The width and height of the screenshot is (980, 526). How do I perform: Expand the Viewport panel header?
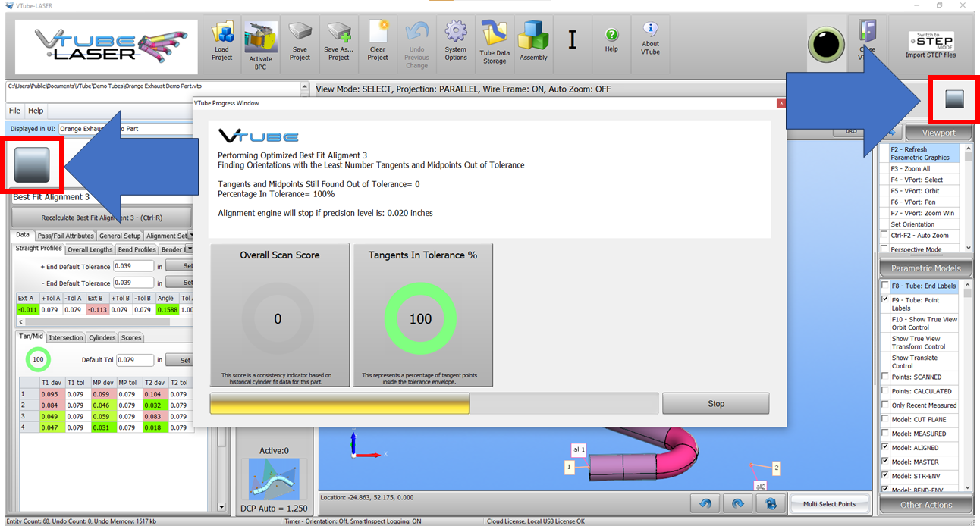(x=938, y=133)
